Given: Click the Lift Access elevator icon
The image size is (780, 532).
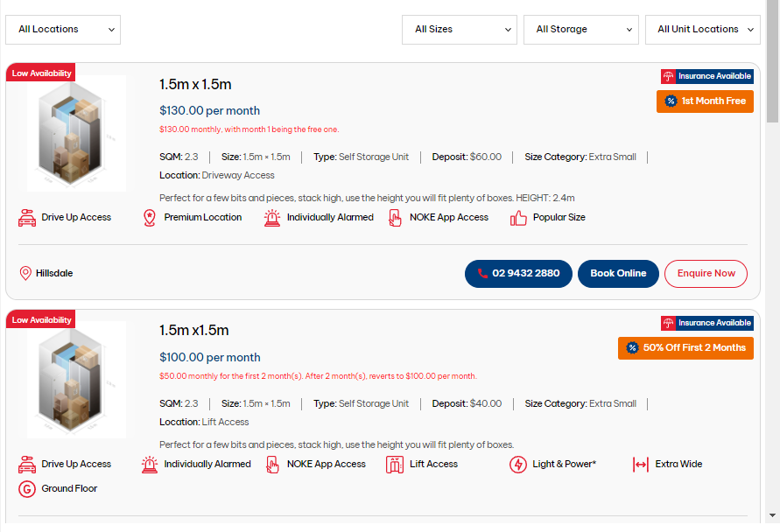Looking at the screenshot, I should [395, 465].
